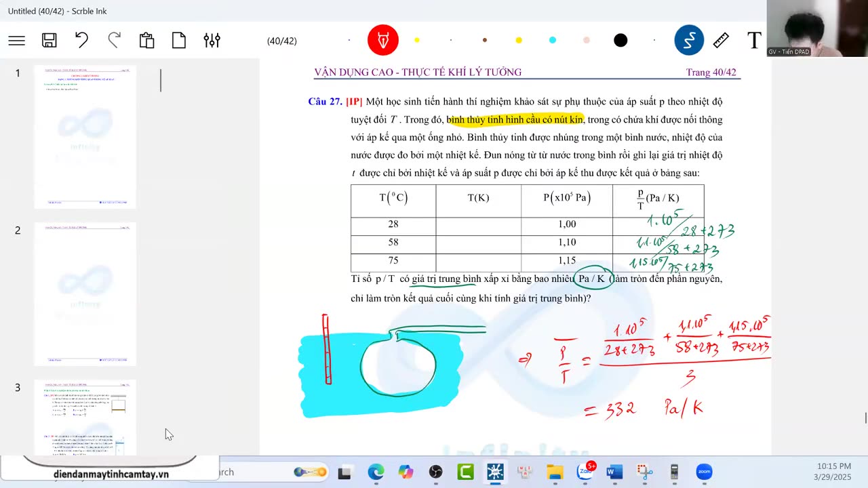The image size is (868, 488).
Task: Choose the pale pink pen preset
Action: click(587, 40)
